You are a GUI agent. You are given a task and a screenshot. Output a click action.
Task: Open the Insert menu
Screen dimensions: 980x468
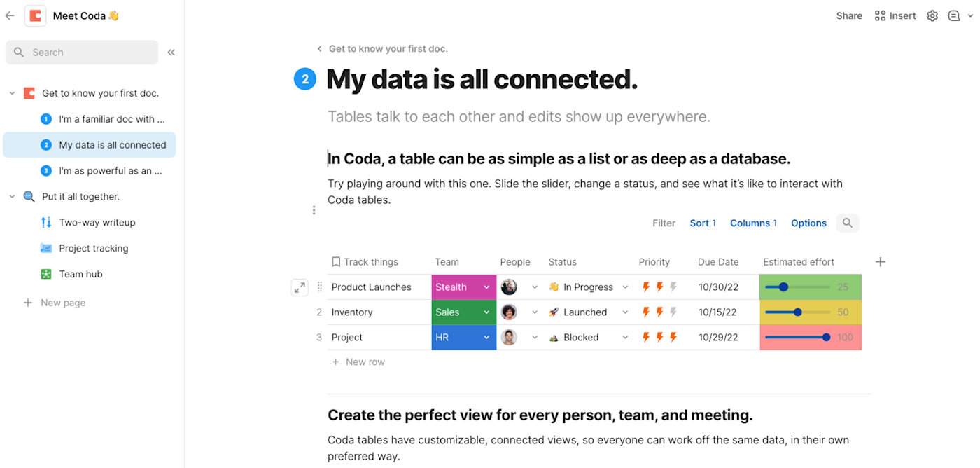click(x=895, y=15)
